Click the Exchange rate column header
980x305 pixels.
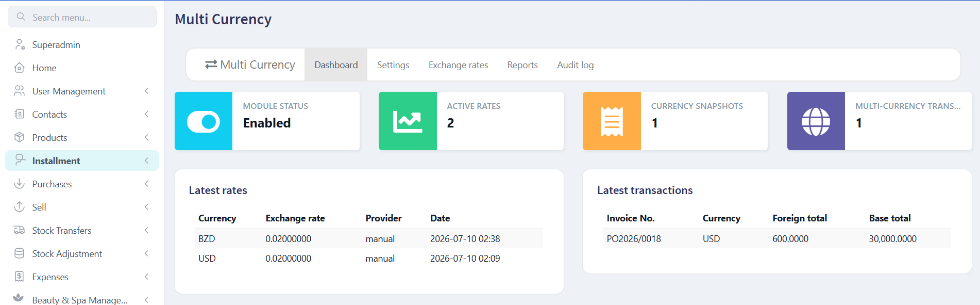point(295,218)
